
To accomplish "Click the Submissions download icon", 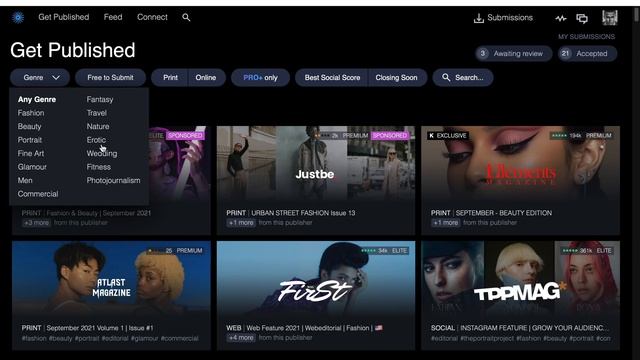I will [478, 18].
